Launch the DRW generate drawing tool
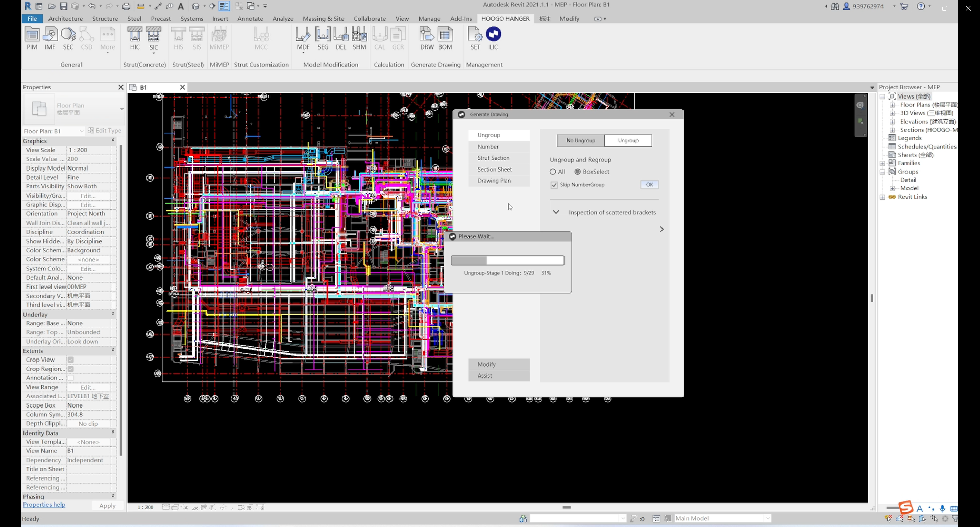This screenshot has height=527, width=980. point(427,35)
